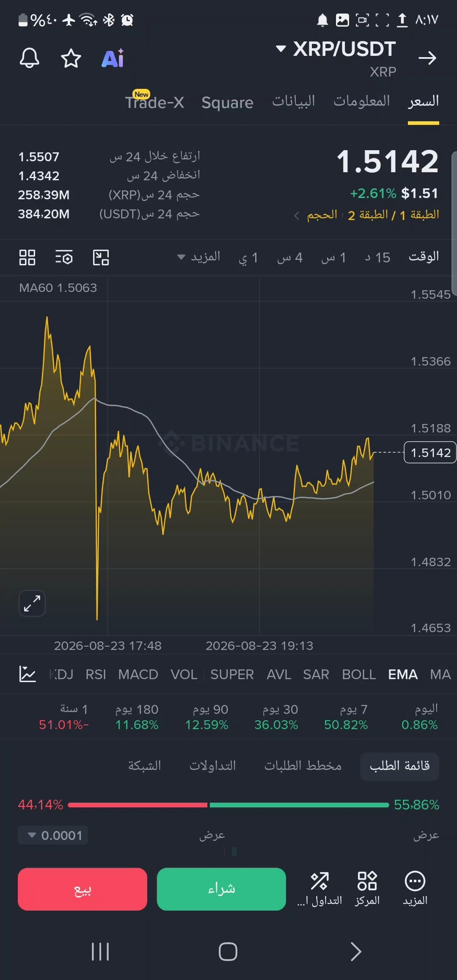Select the 15 د interval

point(377,257)
